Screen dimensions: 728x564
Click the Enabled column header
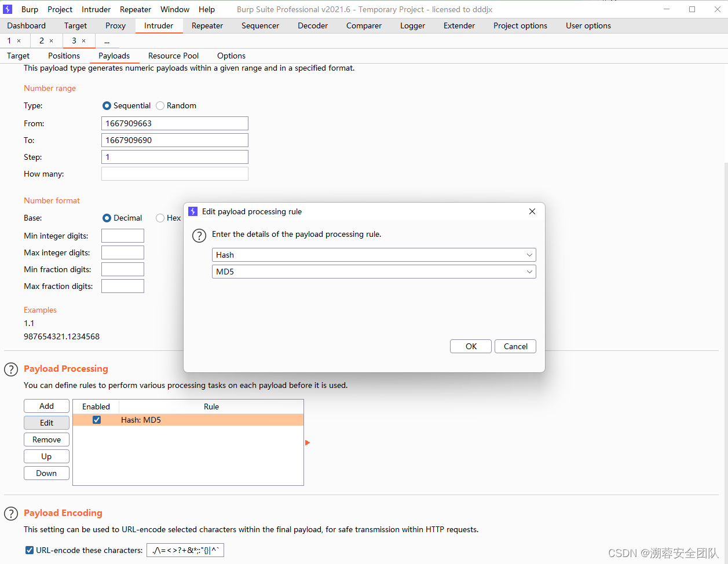96,406
